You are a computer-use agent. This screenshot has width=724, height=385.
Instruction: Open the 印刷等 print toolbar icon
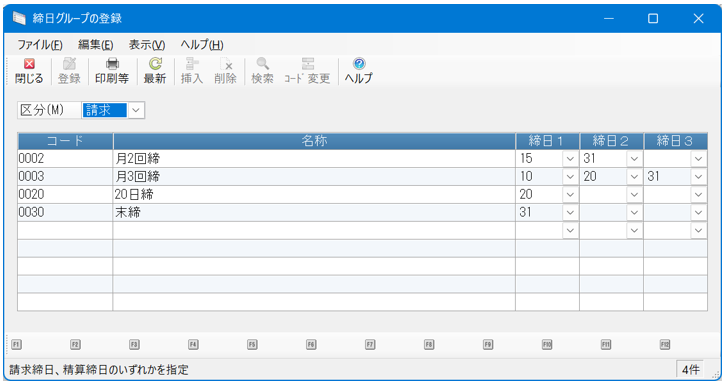pyautogui.click(x=112, y=71)
